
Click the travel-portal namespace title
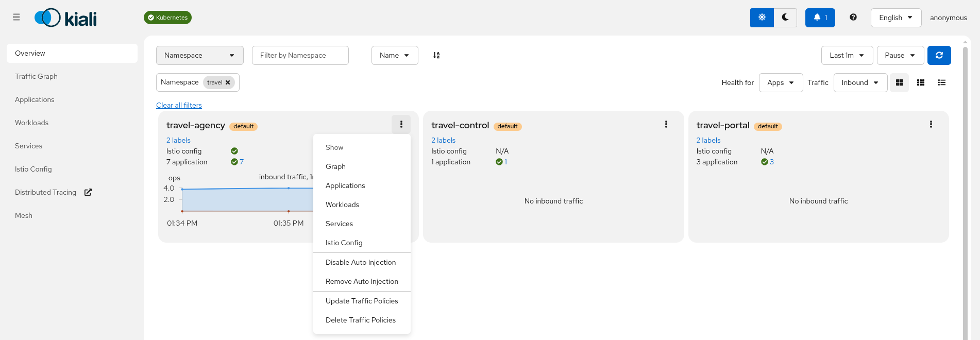723,125
